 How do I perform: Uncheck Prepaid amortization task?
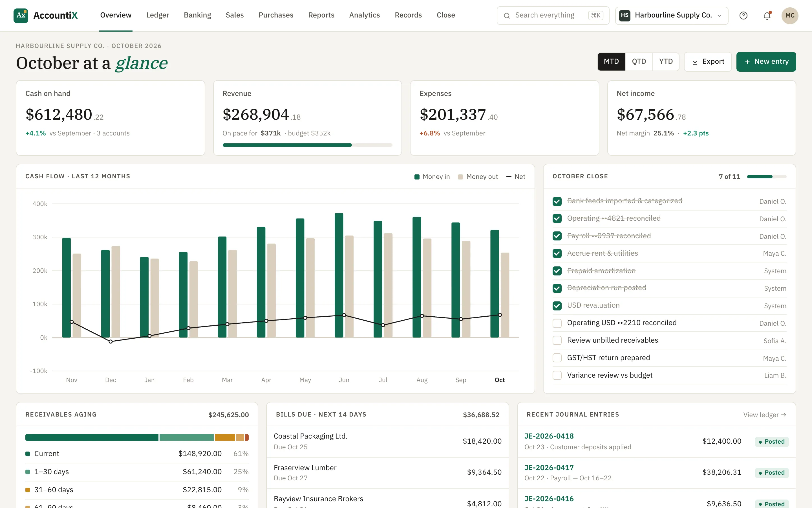coord(557,271)
